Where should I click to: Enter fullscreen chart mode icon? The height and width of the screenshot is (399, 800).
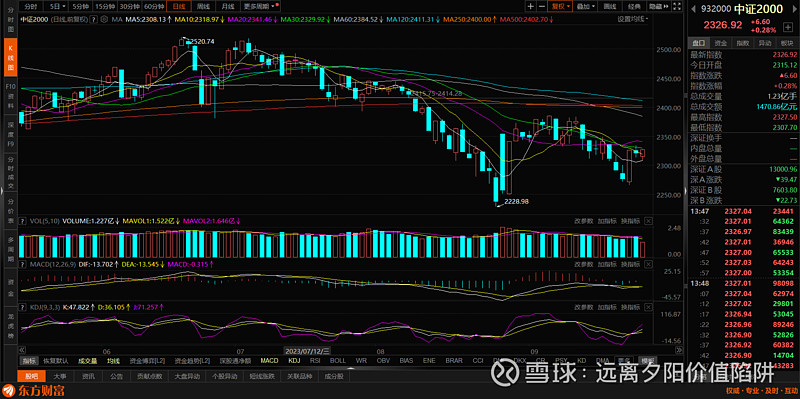(677, 6)
